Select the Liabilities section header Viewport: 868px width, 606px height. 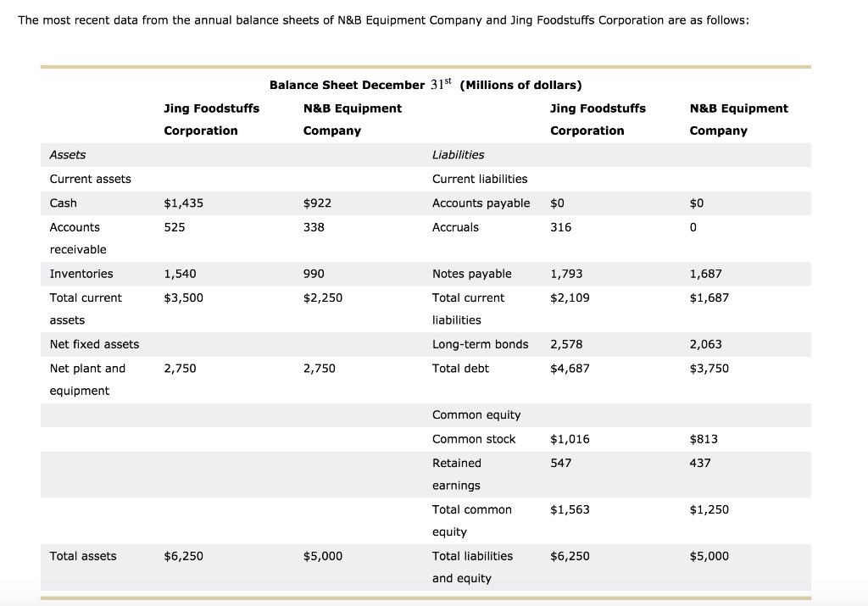459,155
